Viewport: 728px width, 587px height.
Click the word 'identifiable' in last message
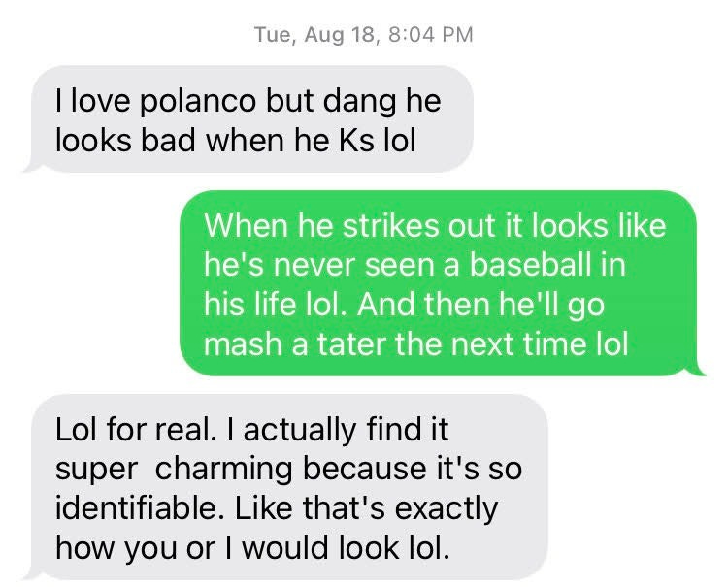136,507
